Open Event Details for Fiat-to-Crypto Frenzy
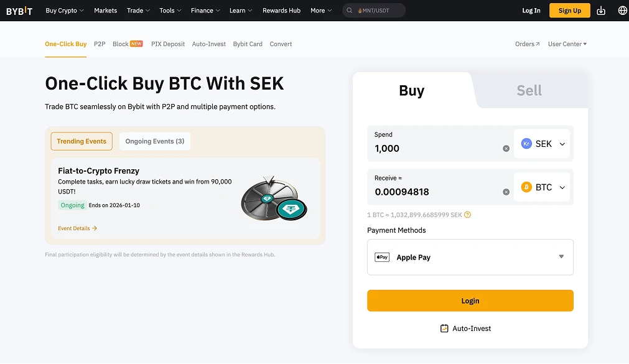The width and height of the screenshot is (629, 364). [77, 228]
